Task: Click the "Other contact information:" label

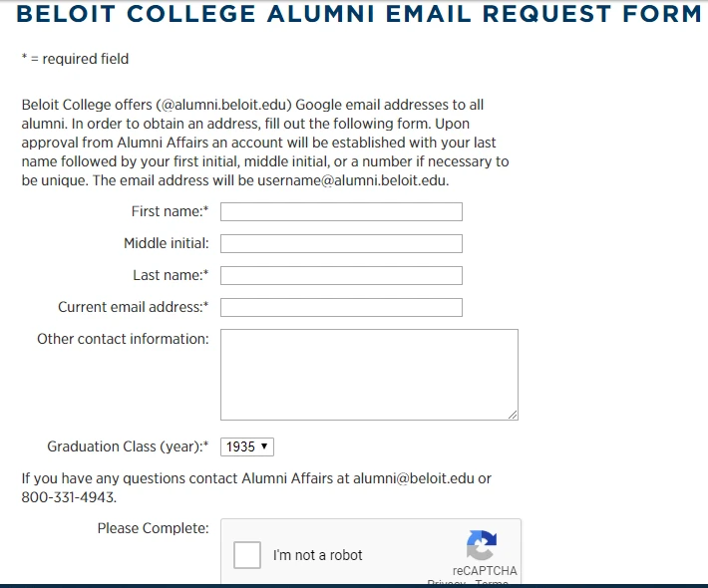Action: 123,339
